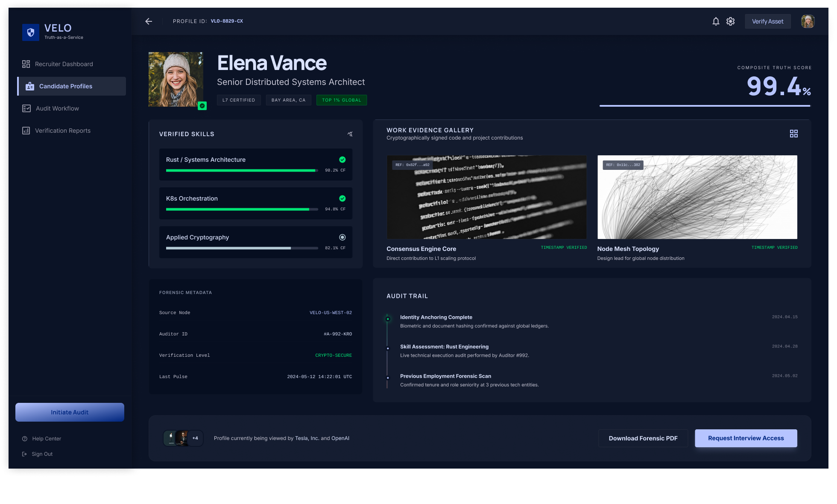Viewport: 837px width, 504px height.
Task: Click Node Mesh Topology TIMESTAMP VERIFIED label
Action: point(775,248)
